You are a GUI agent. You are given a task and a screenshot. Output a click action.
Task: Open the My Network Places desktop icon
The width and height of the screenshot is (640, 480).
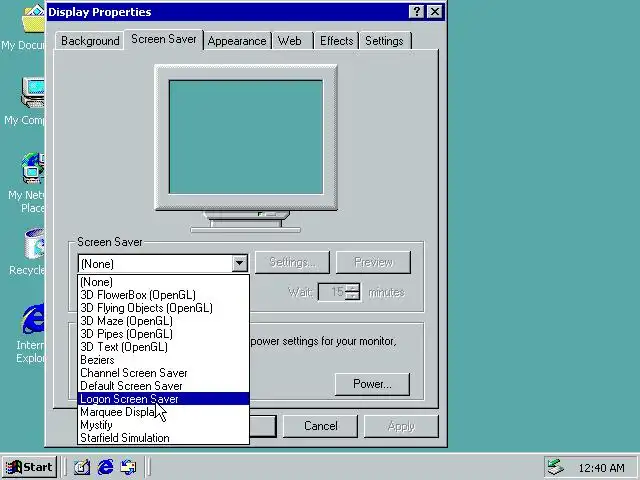point(33,168)
